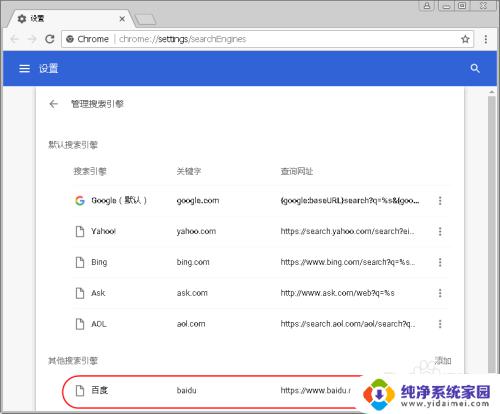Click the aol.com keyword
The height and width of the screenshot is (414, 500).
(191, 324)
